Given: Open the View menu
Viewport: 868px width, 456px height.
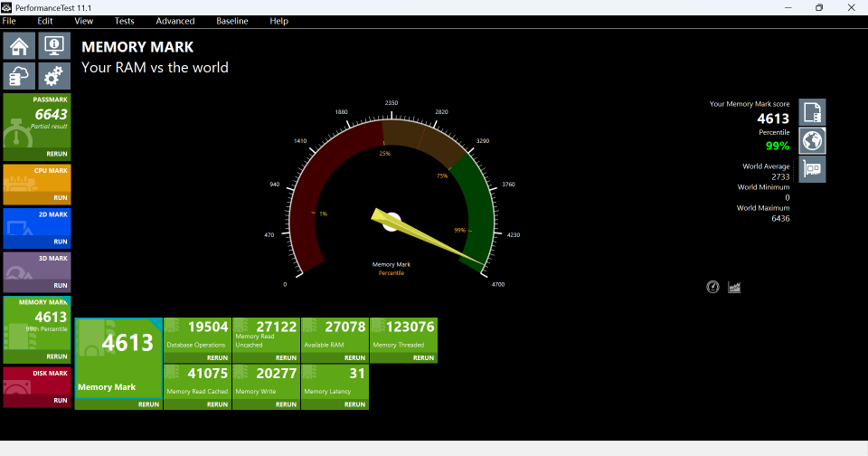Looking at the screenshot, I should click(83, 21).
